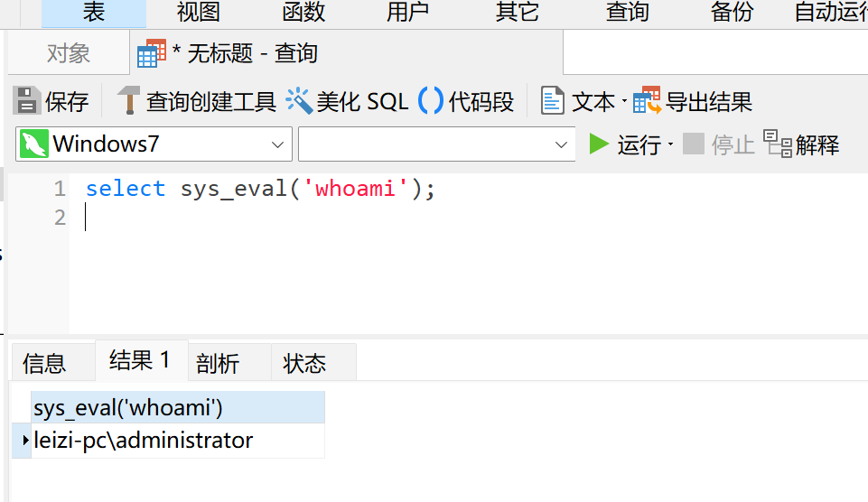Click the Backup (备份) menu item
868x502 pixels.
732,12
